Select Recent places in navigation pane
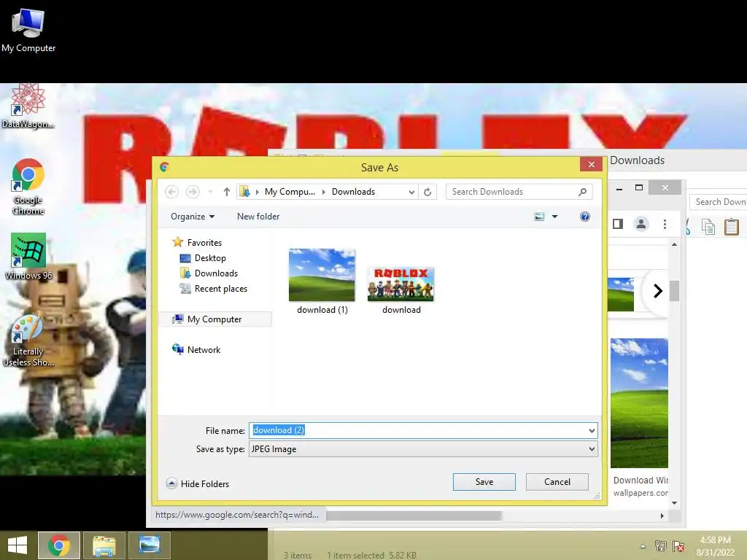 point(214,289)
